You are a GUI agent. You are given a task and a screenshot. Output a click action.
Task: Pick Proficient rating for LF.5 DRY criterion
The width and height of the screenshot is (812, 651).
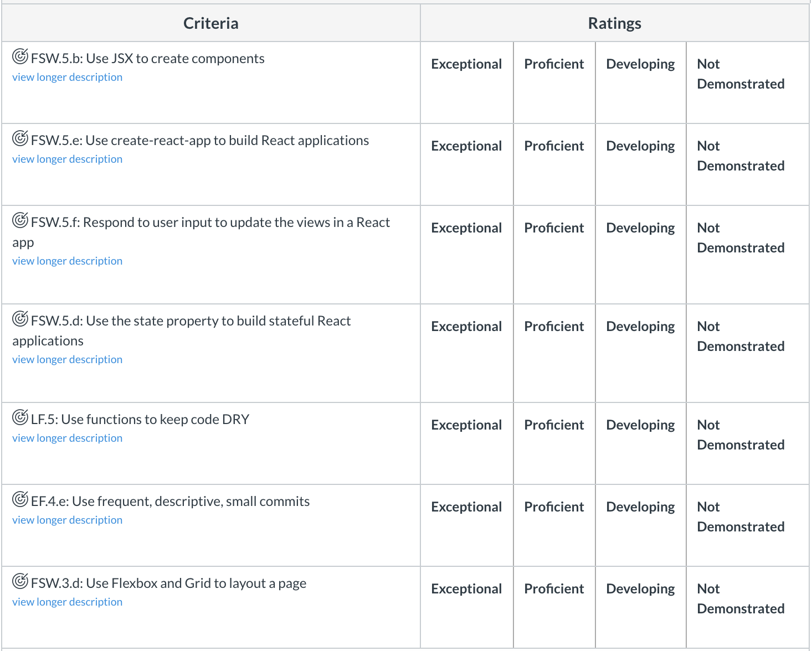coord(554,425)
